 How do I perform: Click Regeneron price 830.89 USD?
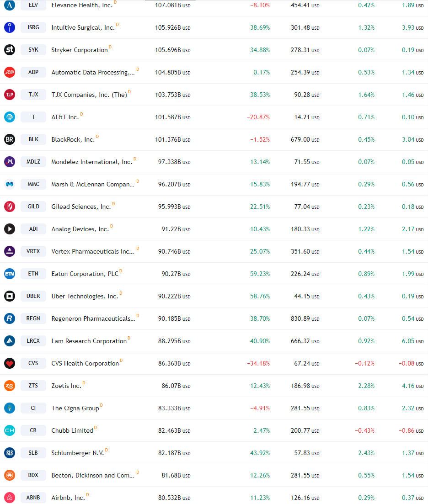[305, 318]
